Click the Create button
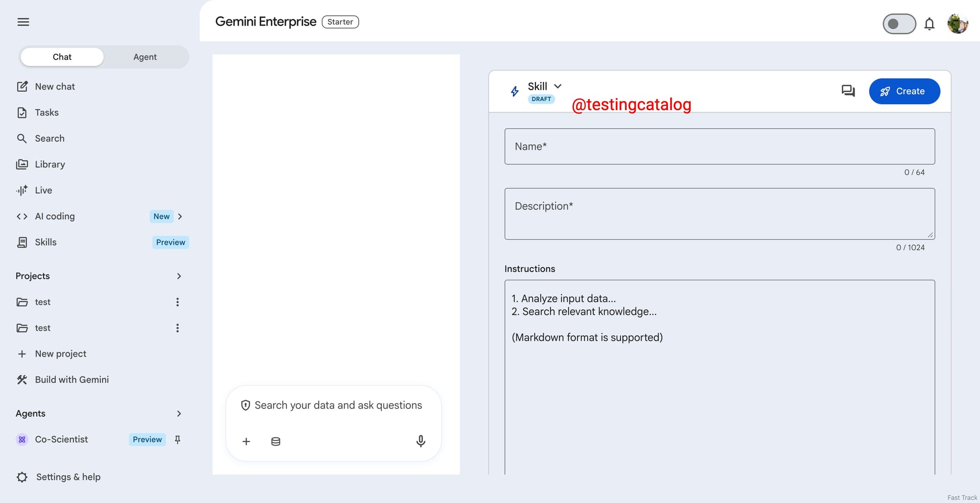Viewport: 980px width, 503px height. tap(905, 91)
